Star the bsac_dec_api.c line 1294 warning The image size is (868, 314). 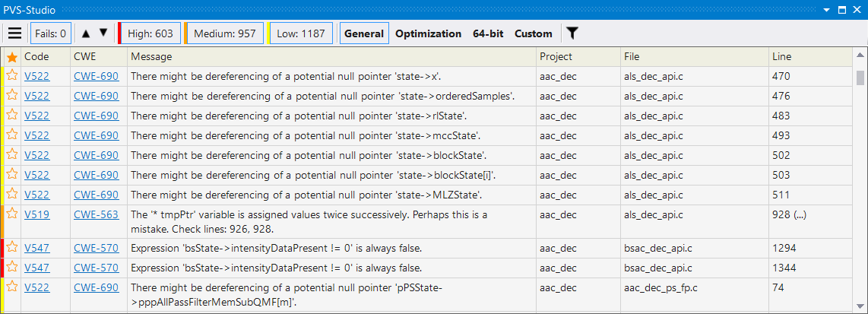(12, 248)
